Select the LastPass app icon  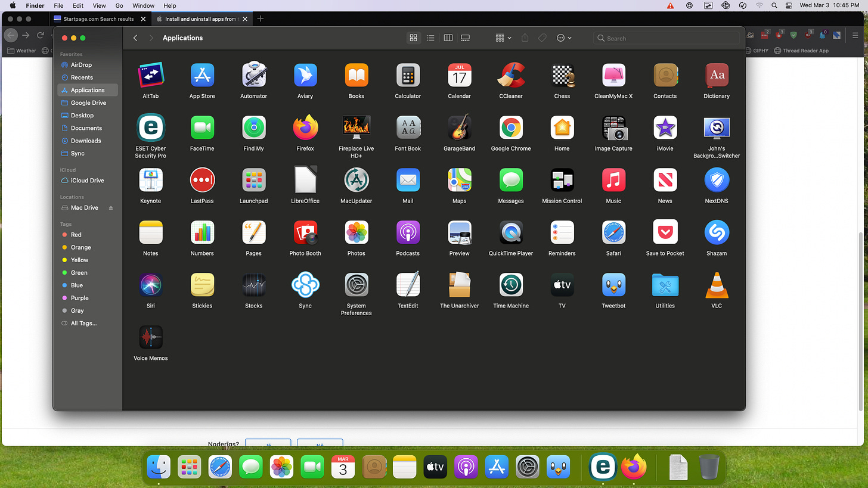pyautogui.click(x=202, y=180)
